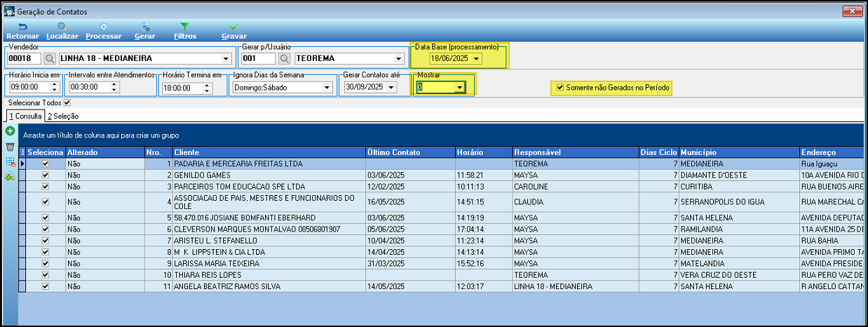Image resolution: width=868 pixels, height=327 pixels.
Task: Open the TEOREMA user dropdown
Action: 398,59
